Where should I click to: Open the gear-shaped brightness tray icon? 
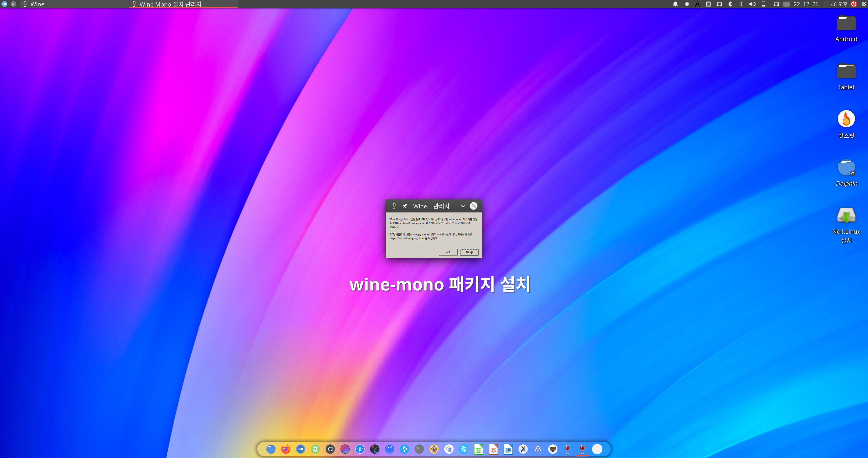tap(730, 4)
